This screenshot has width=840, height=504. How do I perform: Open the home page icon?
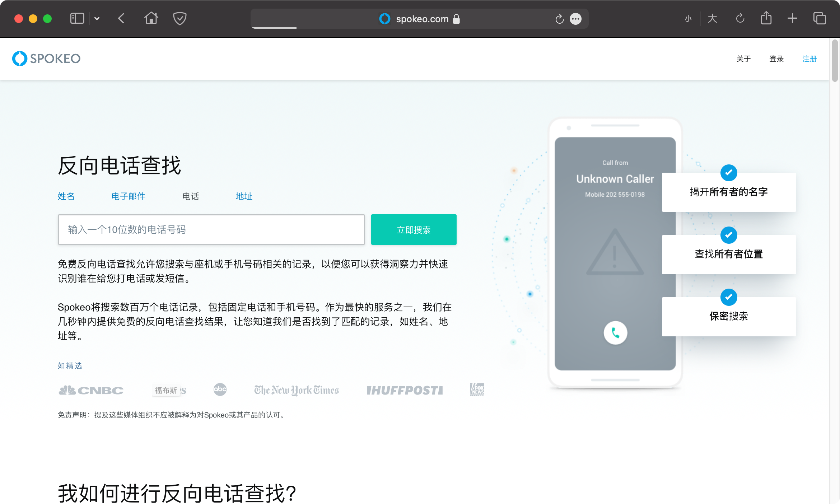point(151,18)
